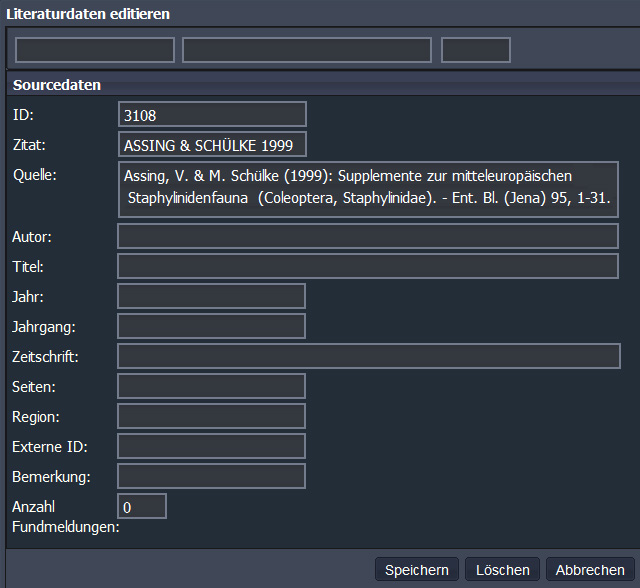Click the Sourcedaten section header
Image resolution: width=640 pixels, height=588 pixels.
click(57, 86)
